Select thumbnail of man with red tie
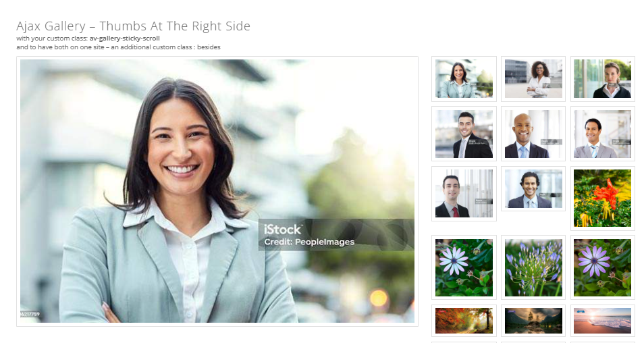This screenshot has height=343, width=644. click(x=464, y=194)
